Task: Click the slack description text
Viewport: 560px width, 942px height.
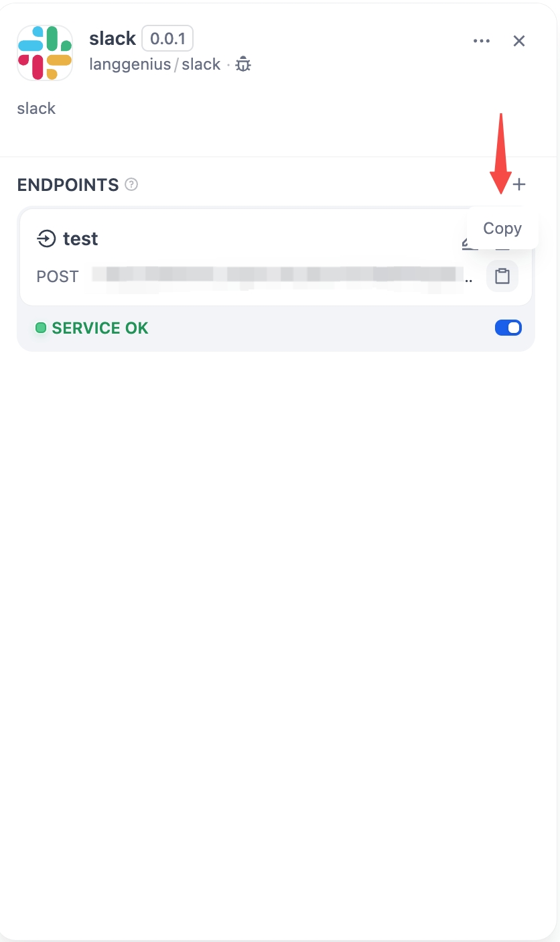Action: coord(36,108)
